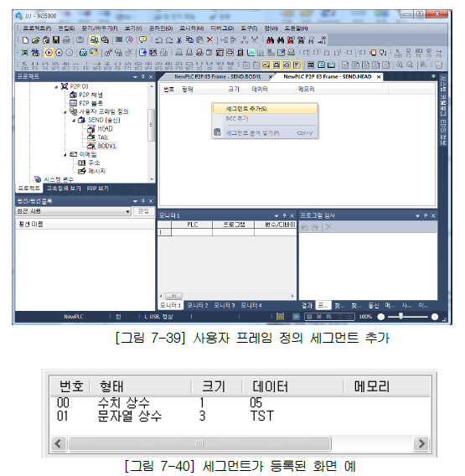Open 프로그램 검사 panel dropdown arrow

(x=417, y=216)
